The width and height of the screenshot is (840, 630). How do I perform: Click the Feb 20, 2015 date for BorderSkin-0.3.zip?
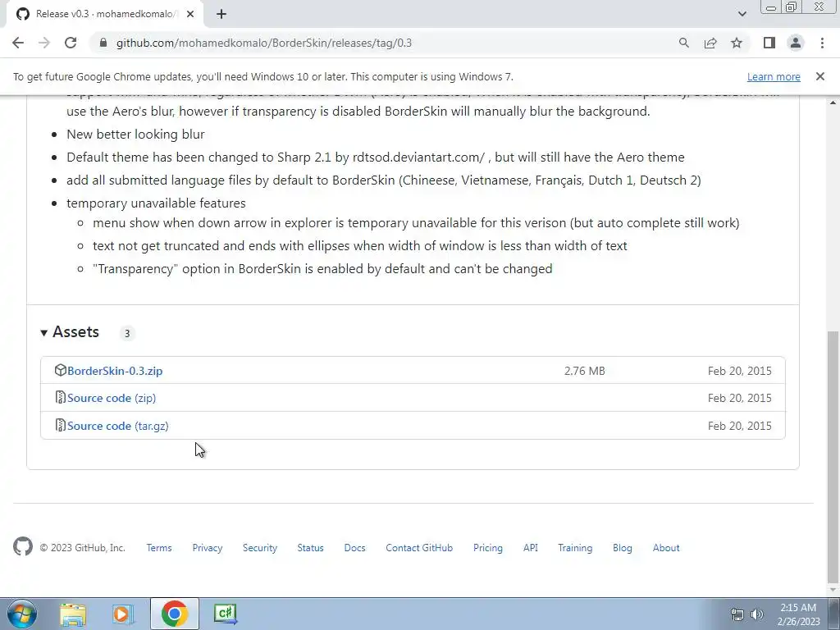pyautogui.click(x=739, y=371)
